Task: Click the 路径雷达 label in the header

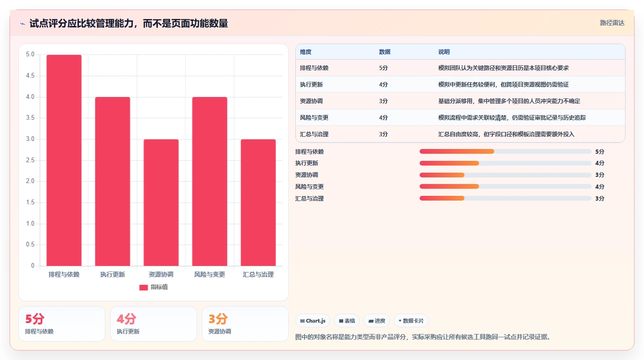Action: click(x=612, y=23)
